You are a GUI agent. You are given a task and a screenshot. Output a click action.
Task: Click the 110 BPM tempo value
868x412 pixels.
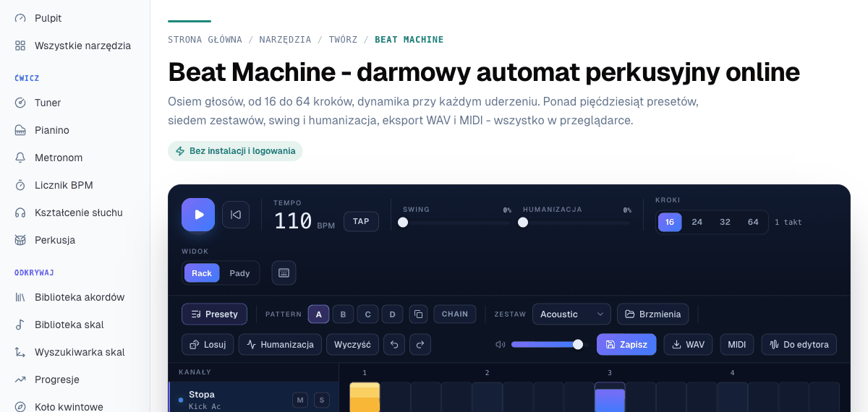click(x=293, y=220)
